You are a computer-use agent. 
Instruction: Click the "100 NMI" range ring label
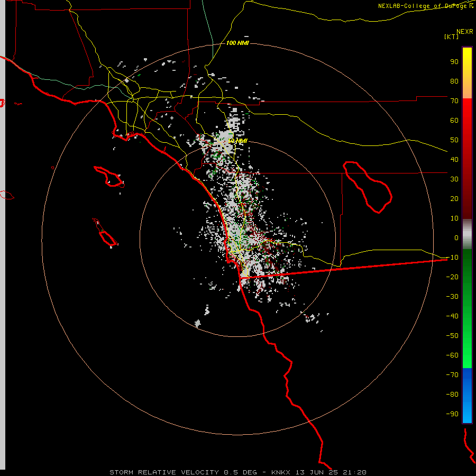tap(237, 43)
